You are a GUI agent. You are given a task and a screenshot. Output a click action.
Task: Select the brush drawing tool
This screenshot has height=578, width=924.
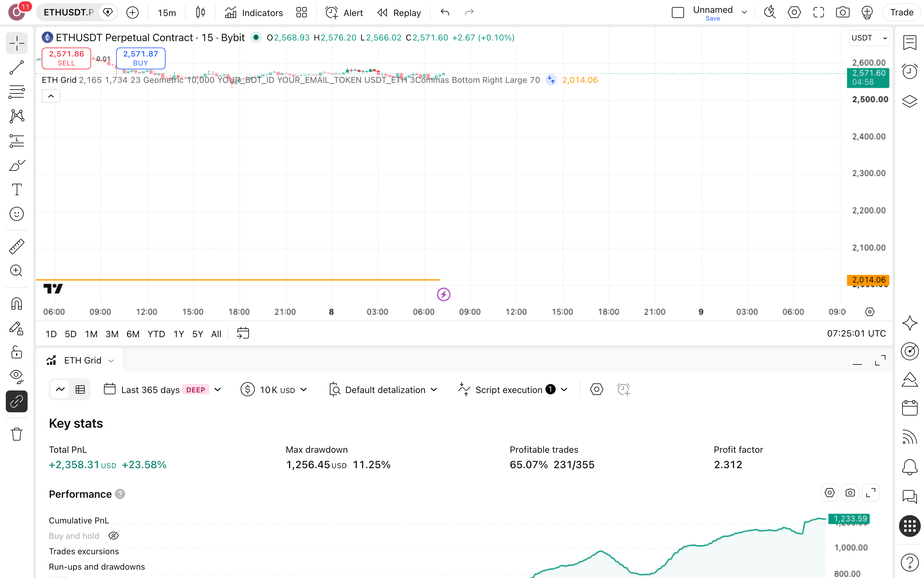(x=17, y=165)
